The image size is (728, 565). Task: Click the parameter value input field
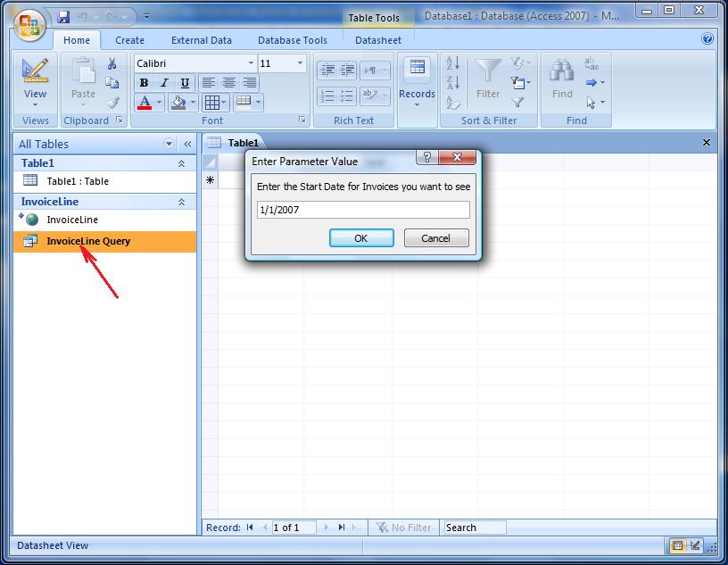tap(363, 210)
